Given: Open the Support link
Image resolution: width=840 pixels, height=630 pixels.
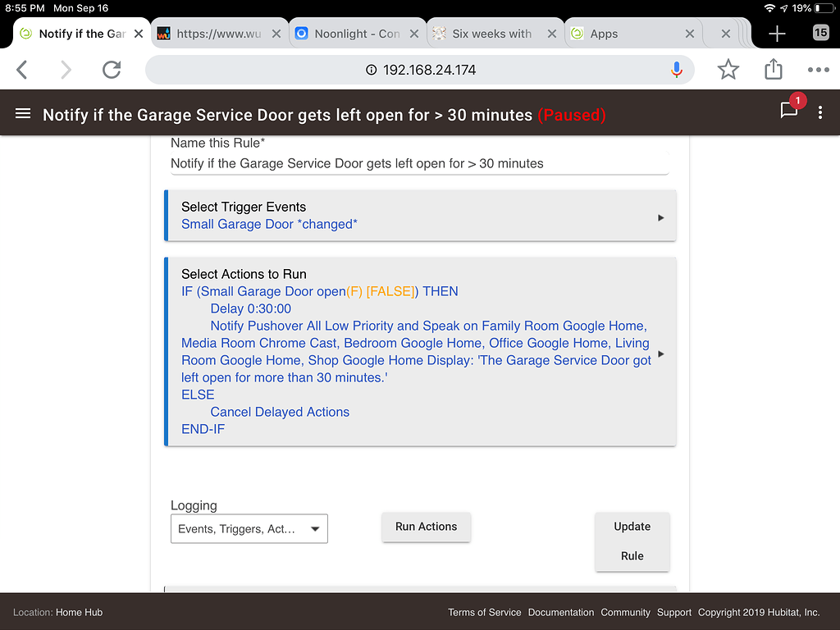Looking at the screenshot, I should coord(674,612).
